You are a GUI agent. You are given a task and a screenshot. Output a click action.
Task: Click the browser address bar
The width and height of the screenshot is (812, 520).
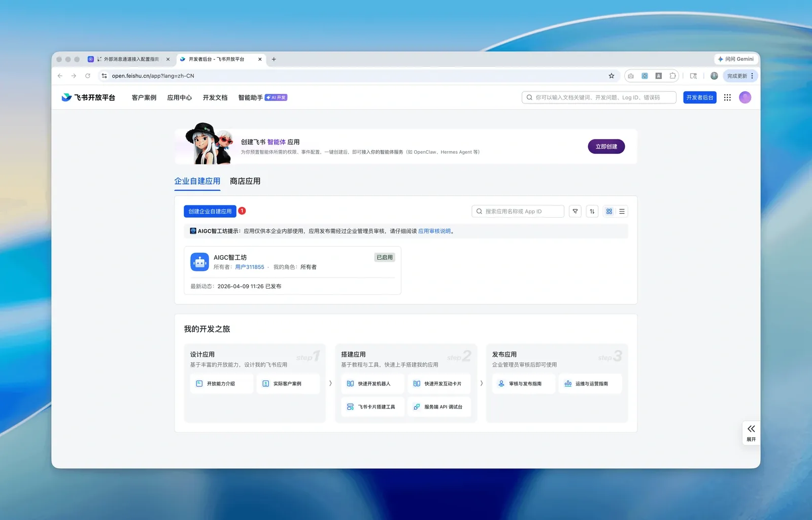tap(355, 76)
